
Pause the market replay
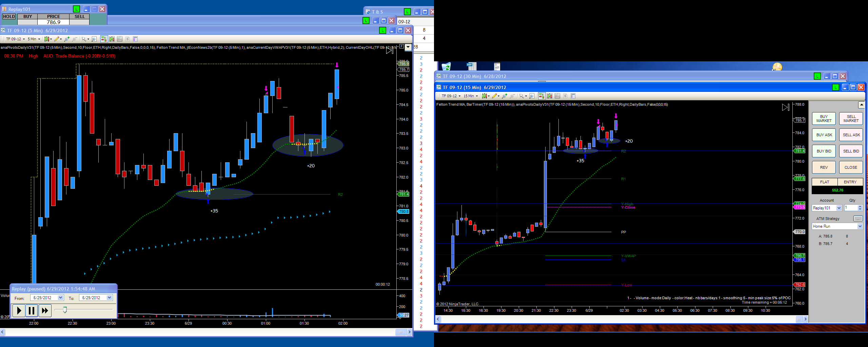point(32,310)
